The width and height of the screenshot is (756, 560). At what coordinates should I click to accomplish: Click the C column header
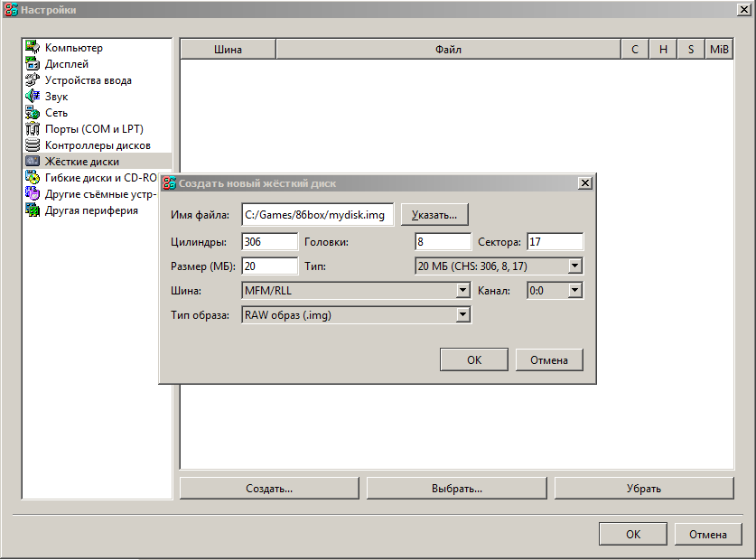[634, 49]
